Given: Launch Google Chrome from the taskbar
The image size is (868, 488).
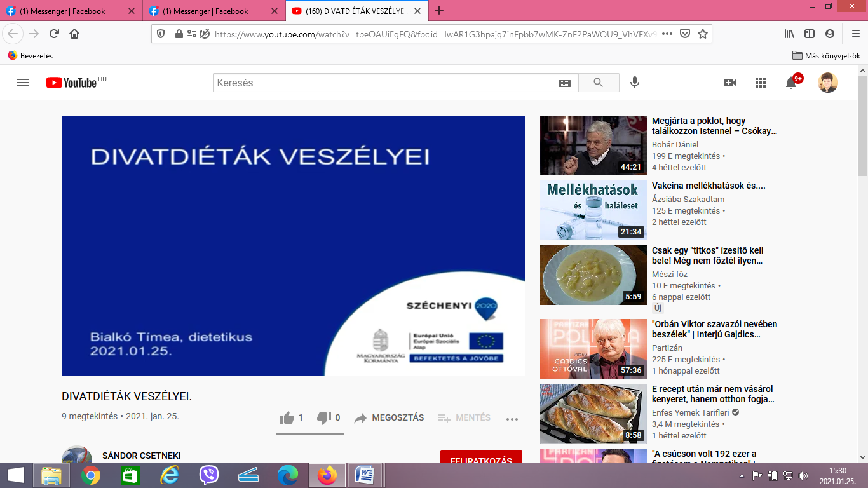Looking at the screenshot, I should [x=91, y=475].
